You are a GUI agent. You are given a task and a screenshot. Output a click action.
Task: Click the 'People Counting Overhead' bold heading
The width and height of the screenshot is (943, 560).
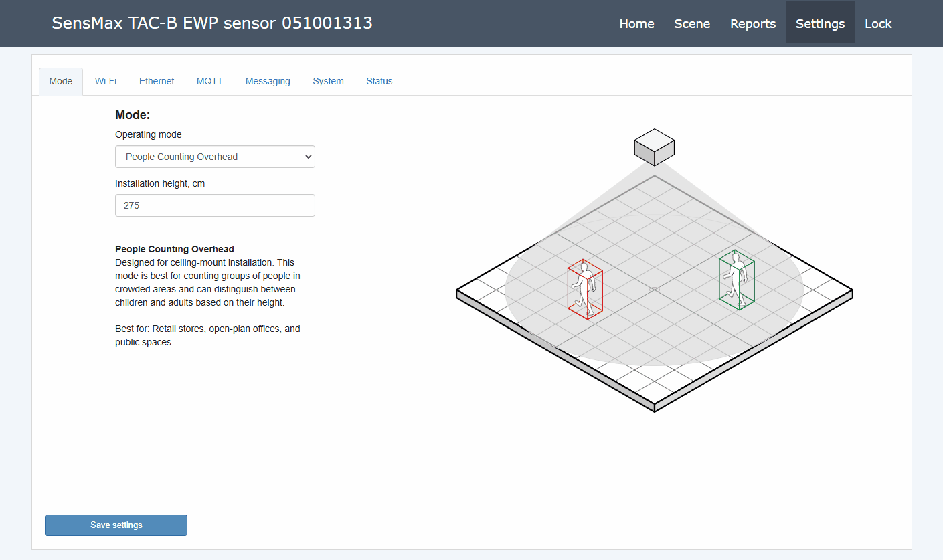pyautogui.click(x=175, y=249)
